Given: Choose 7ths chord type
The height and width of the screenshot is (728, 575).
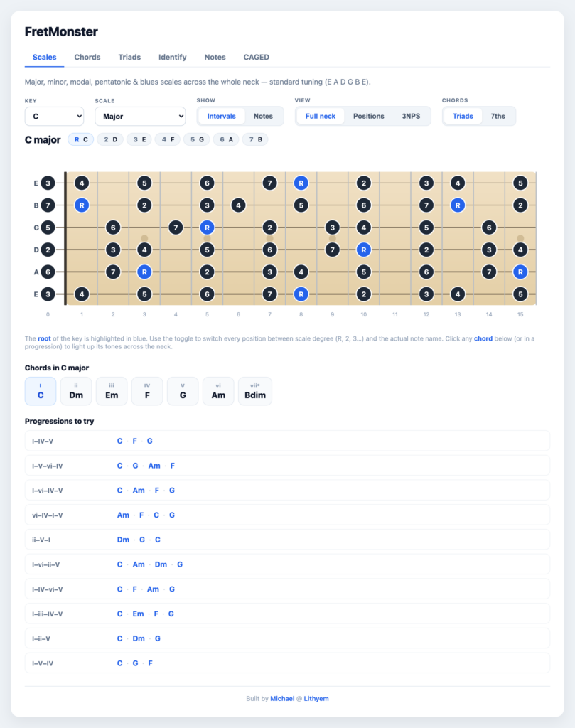Looking at the screenshot, I should tap(498, 116).
